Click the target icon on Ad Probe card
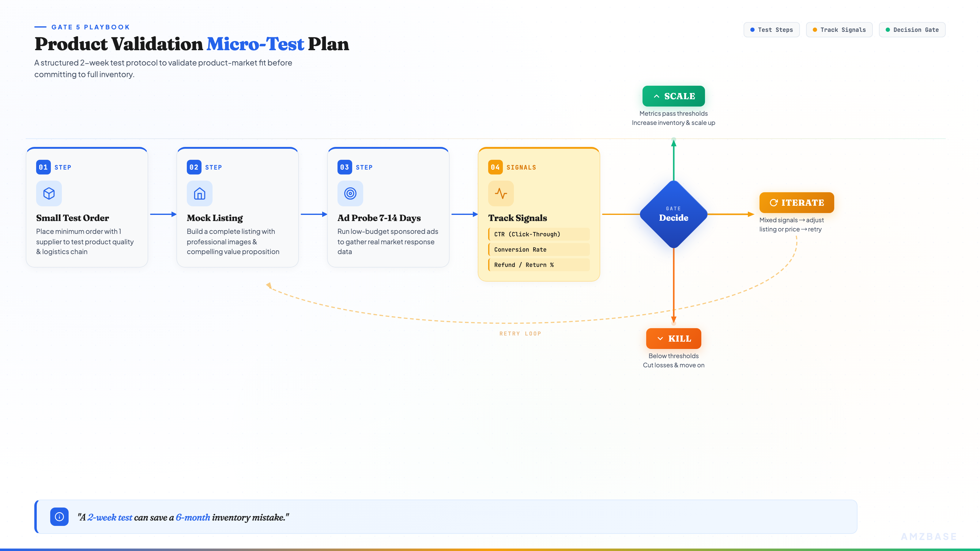The height and width of the screenshot is (551, 980). tap(350, 193)
